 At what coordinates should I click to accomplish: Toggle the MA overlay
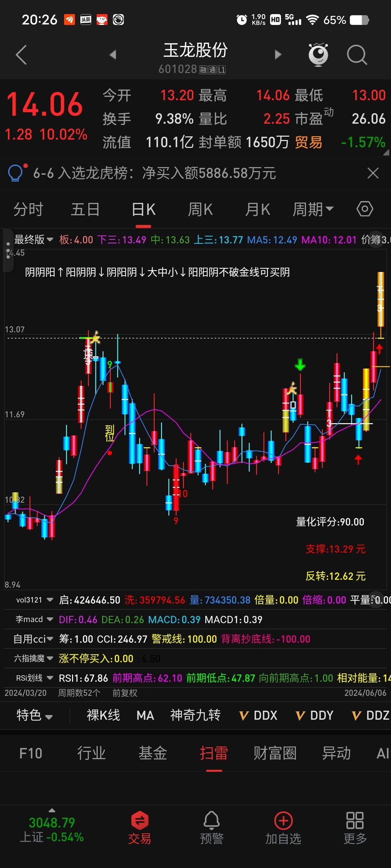pos(145,715)
